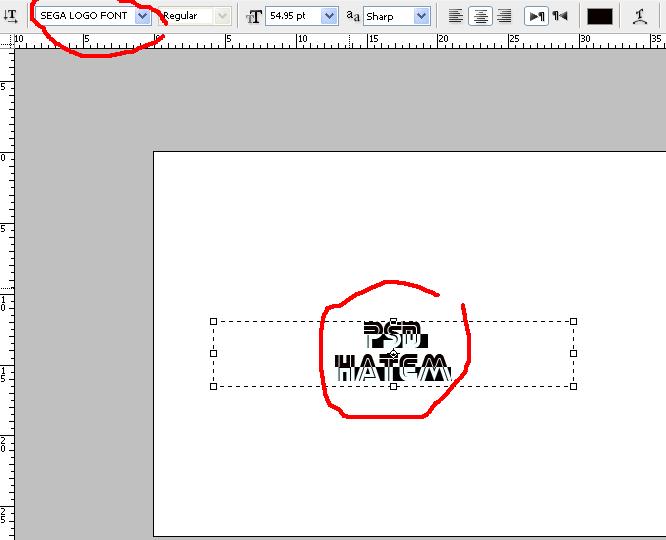The height and width of the screenshot is (540, 666).
Task: Toggle text orientation icon
Action: tap(10, 16)
